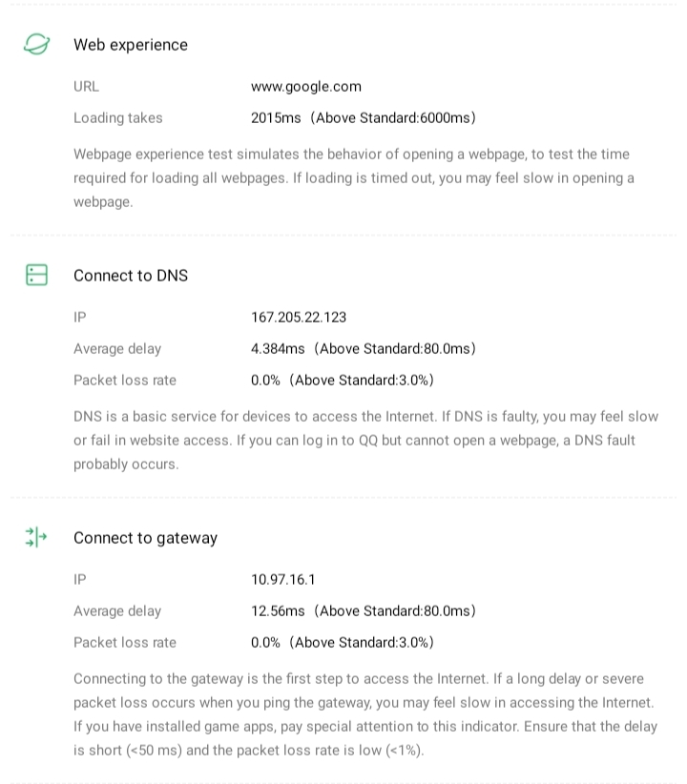The width and height of the screenshot is (687, 784).
Task: Click the Loading takes label
Action: click(x=118, y=118)
